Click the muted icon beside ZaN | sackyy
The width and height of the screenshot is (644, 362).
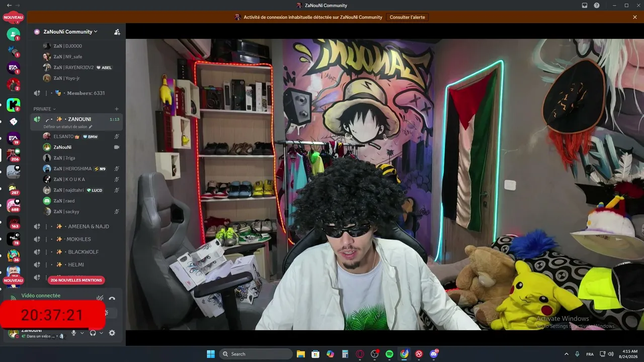pos(117,212)
